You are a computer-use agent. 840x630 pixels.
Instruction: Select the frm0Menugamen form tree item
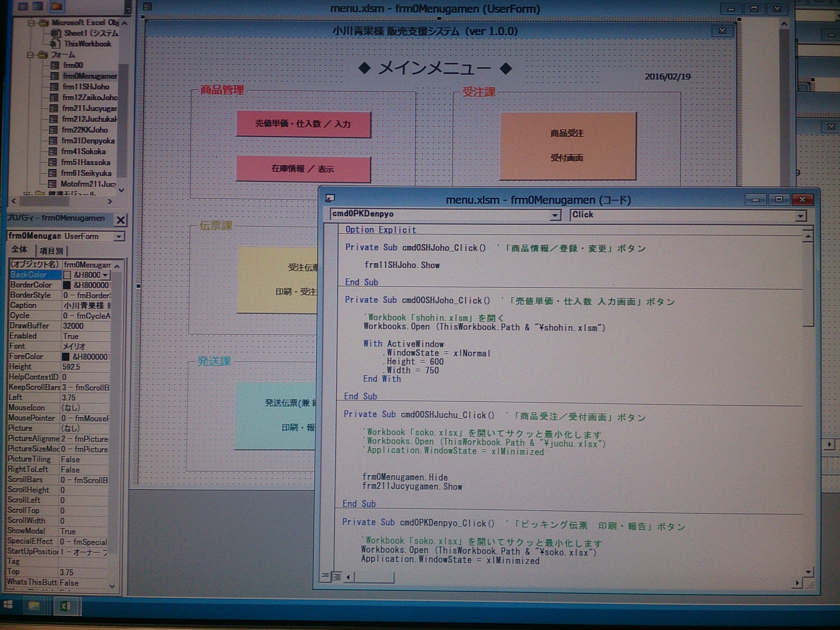[90, 76]
